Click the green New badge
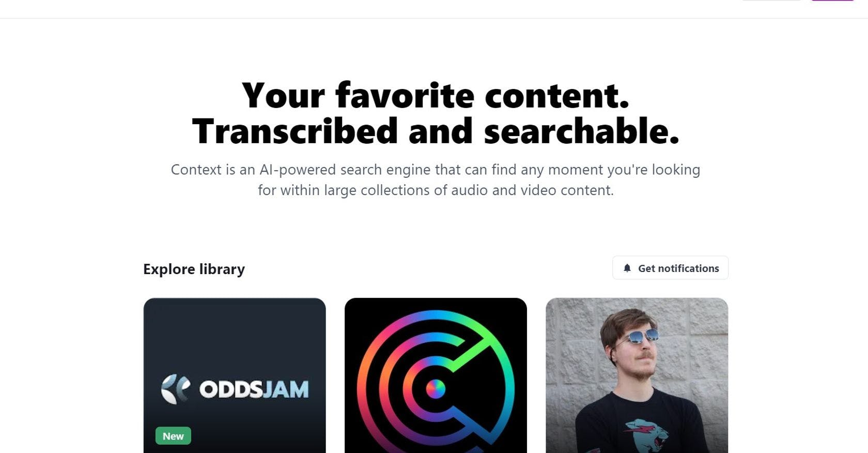This screenshot has height=453, width=868. coord(173,436)
